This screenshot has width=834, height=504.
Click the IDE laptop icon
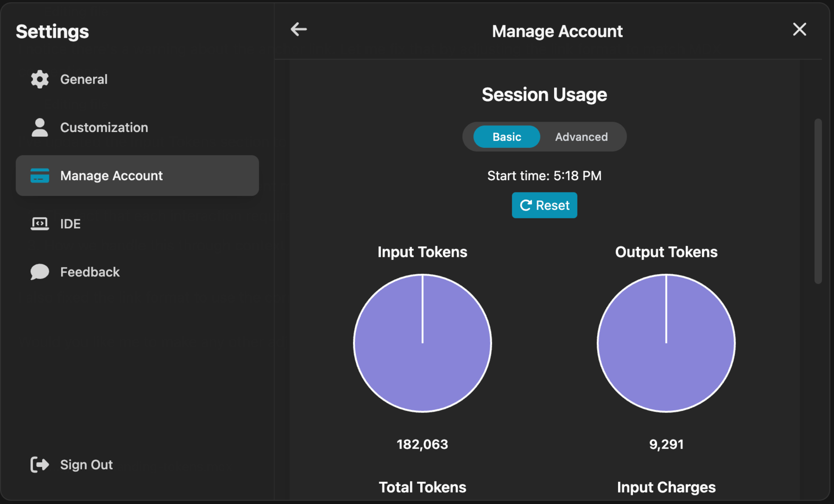[39, 224]
